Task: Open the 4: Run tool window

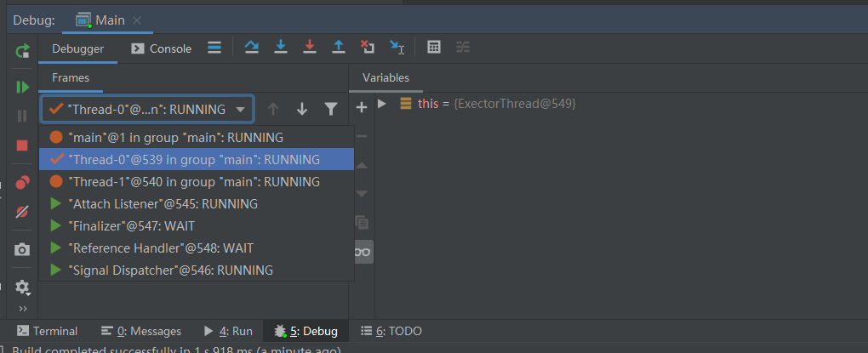Action: click(x=229, y=331)
